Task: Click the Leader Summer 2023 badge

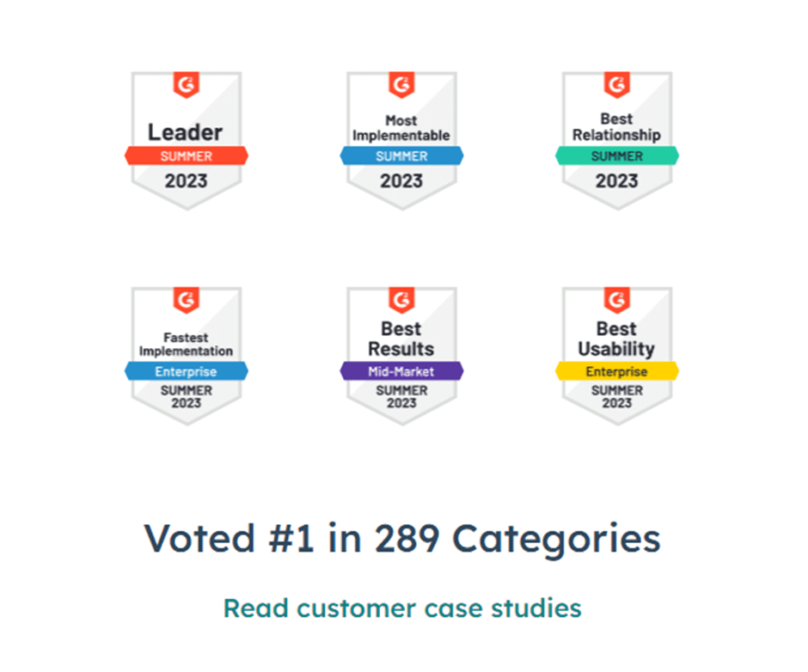Action: click(187, 141)
